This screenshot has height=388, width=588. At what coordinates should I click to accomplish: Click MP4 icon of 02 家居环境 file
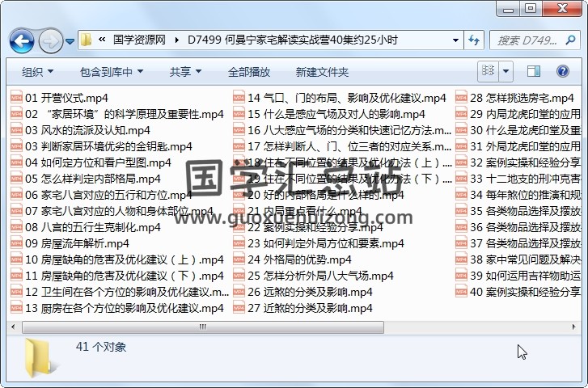(16, 114)
